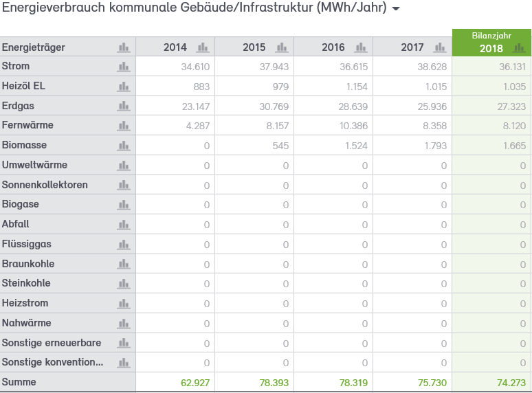Show chart for Sonstige konvention... row

point(124,363)
